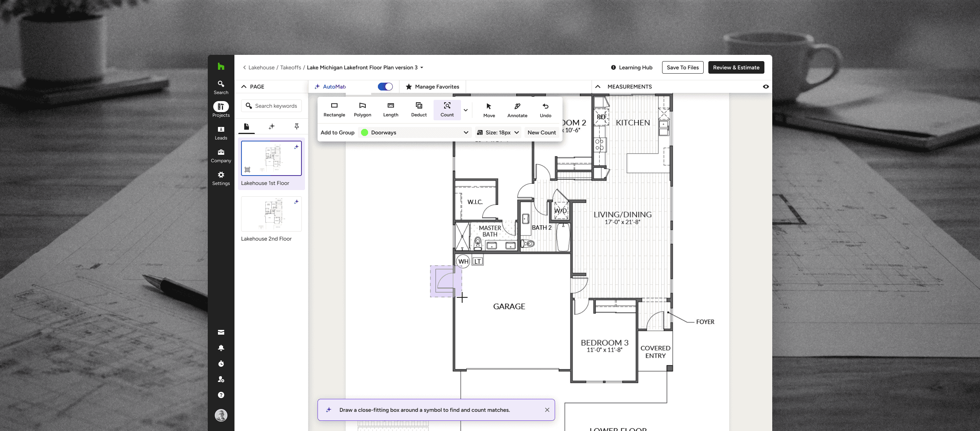Screen dimensions: 980x431
Task: Open the Doorways group dropdown
Action: [x=416, y=132]
